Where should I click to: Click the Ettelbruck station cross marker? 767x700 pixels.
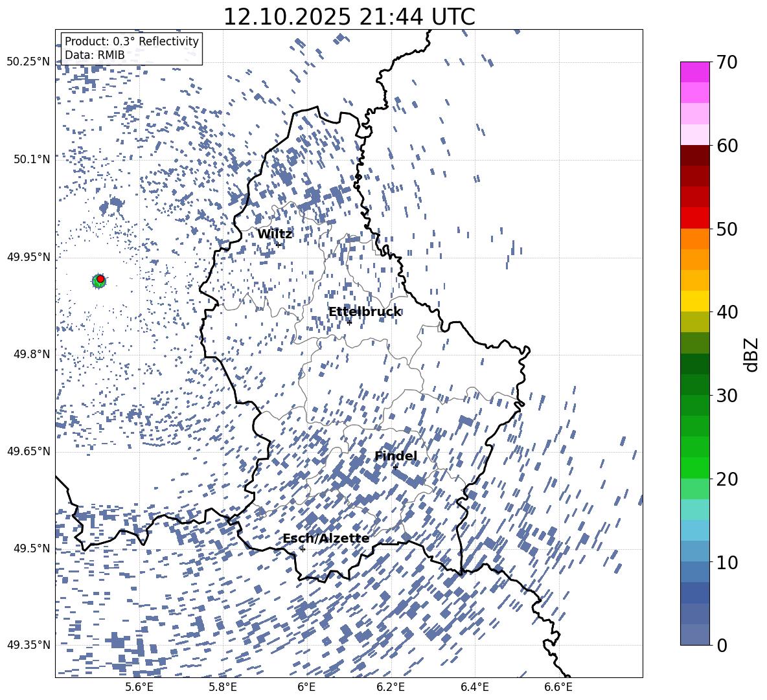[350, 322]
